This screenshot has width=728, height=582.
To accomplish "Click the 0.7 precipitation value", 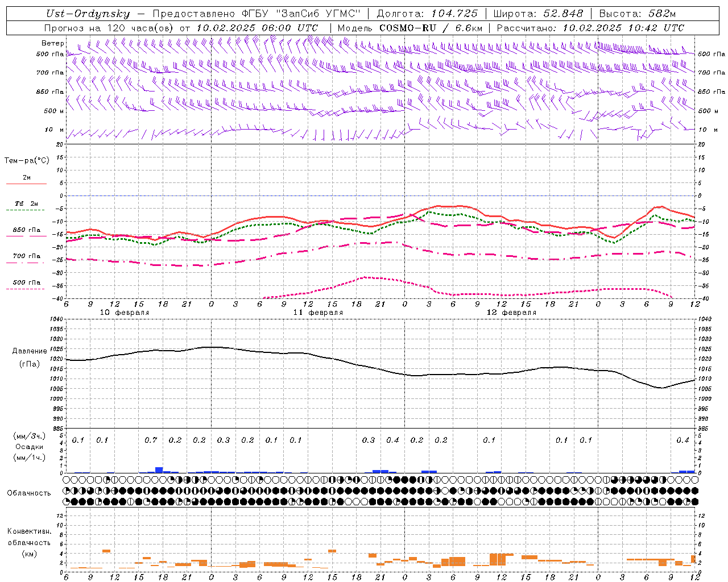I will (x=151, y=440).
